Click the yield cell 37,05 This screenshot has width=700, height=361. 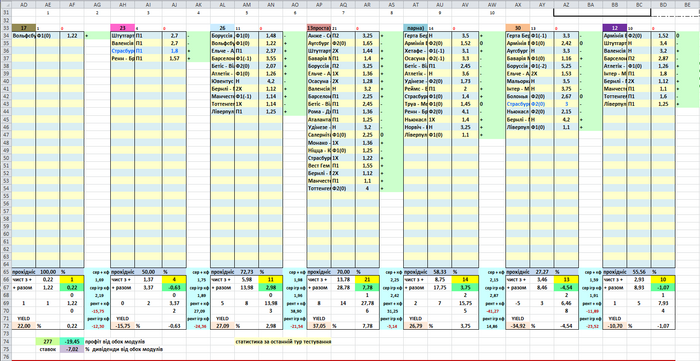point(319,326)
